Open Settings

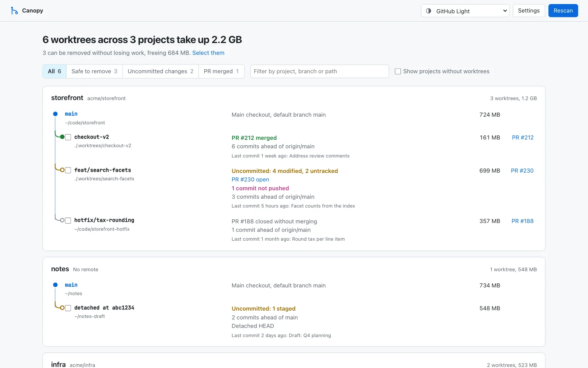[529, 11]
